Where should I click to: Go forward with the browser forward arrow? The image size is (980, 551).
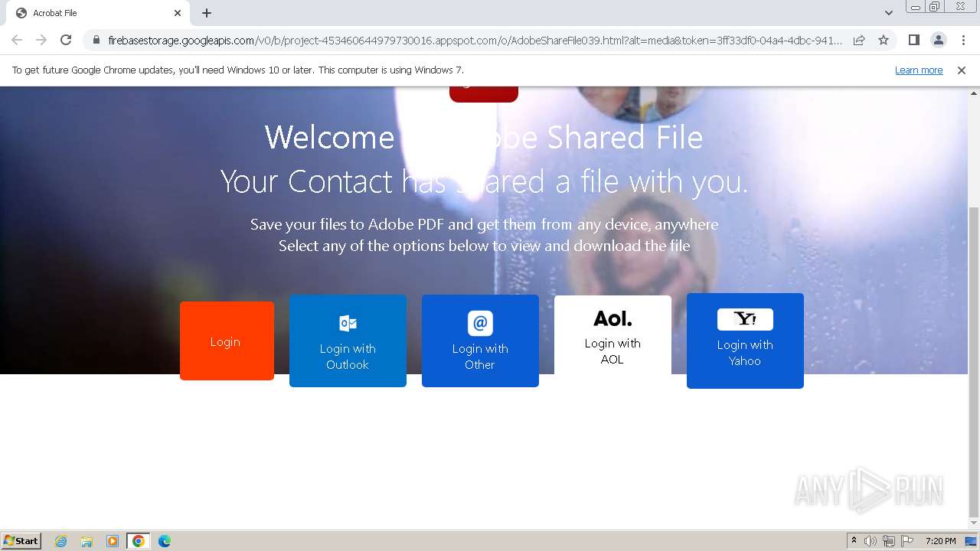pyautogui.click(x=41, y=40)
